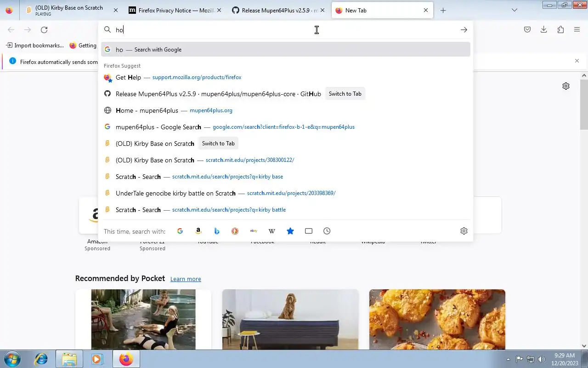588x368 pixels.
Task: Click the Pocket Learn more link
Action: [186, 279]
